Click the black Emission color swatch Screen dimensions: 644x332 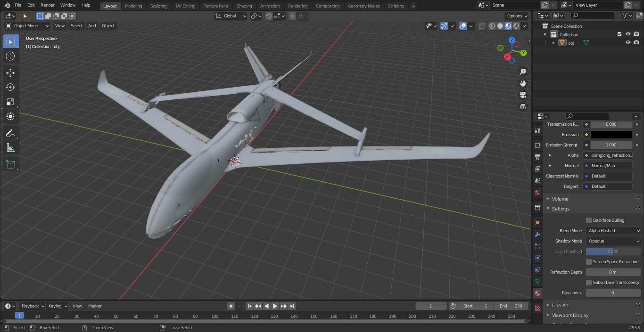tap(611, 135)
